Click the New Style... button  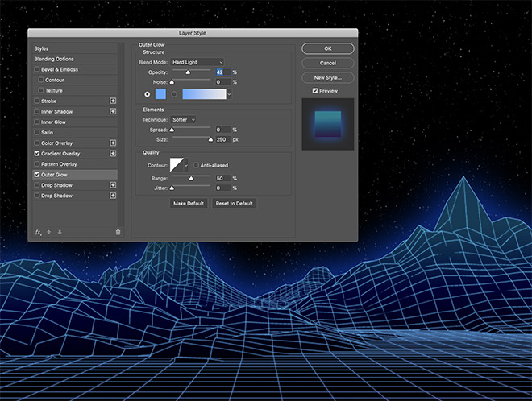click(x=328, y=77)
